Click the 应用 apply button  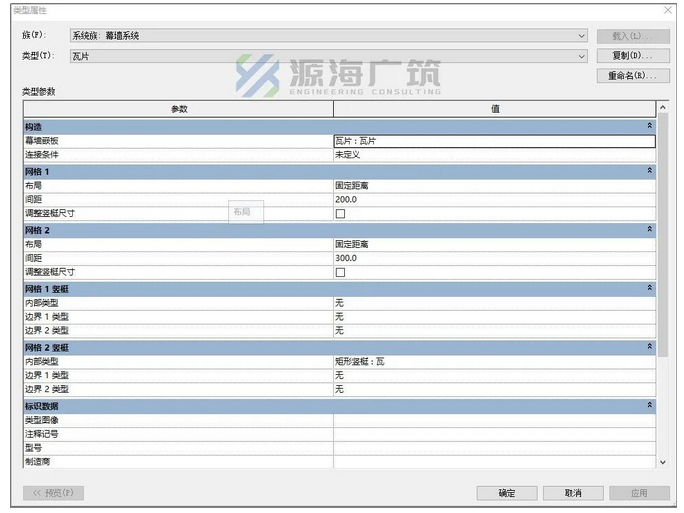(x=640, y=493)
